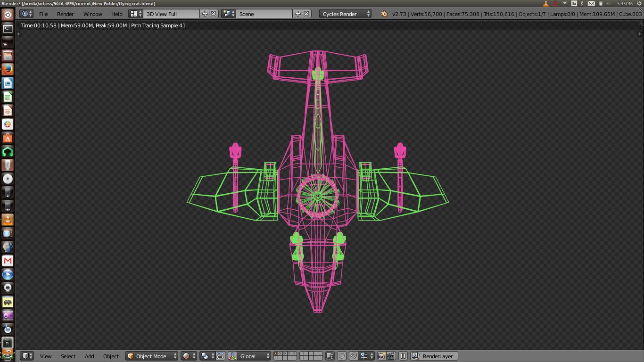Launch Firefox from Ubuntu launcher
Viewport: 644px width, 362px height.
pos(8,69)
